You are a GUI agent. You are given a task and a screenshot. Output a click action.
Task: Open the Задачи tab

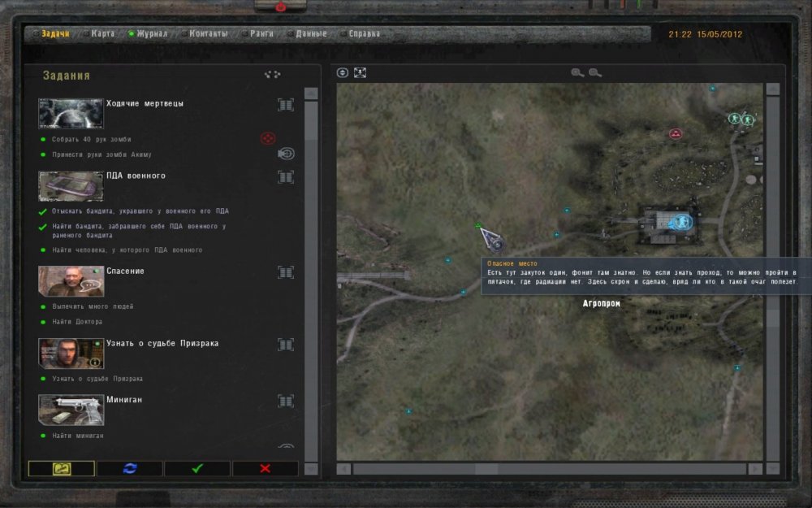(55, 33)
